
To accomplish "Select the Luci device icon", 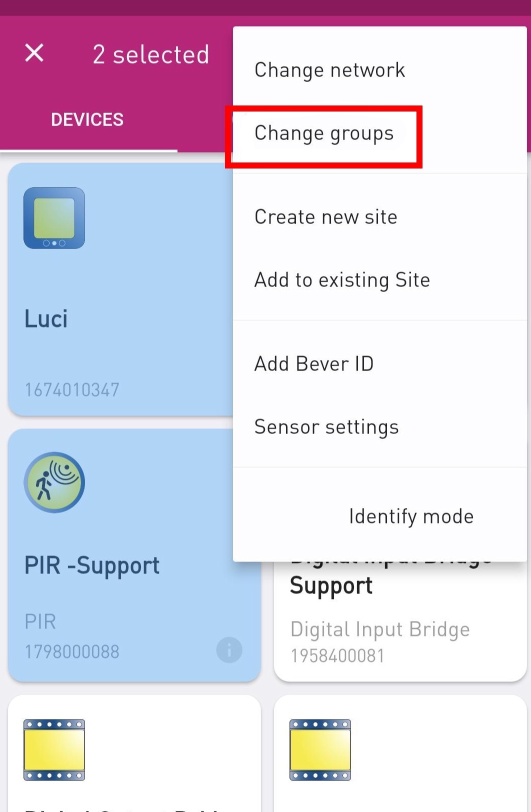I will (x=54, y=218).
